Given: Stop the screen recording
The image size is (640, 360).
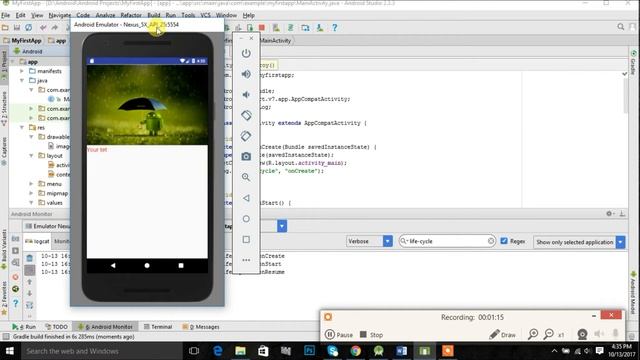Looking at the screenshot, I should pos(371,335).
